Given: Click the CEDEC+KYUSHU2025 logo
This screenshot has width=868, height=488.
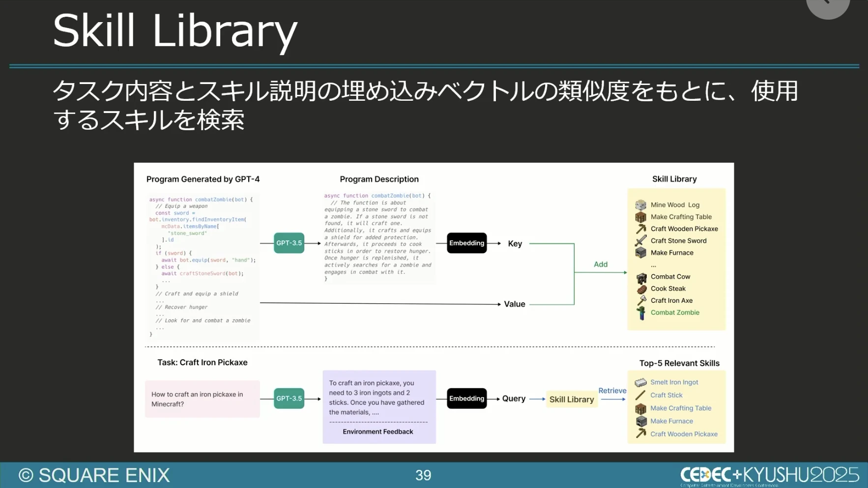Looking at the screenshot, I should [769, 475].
